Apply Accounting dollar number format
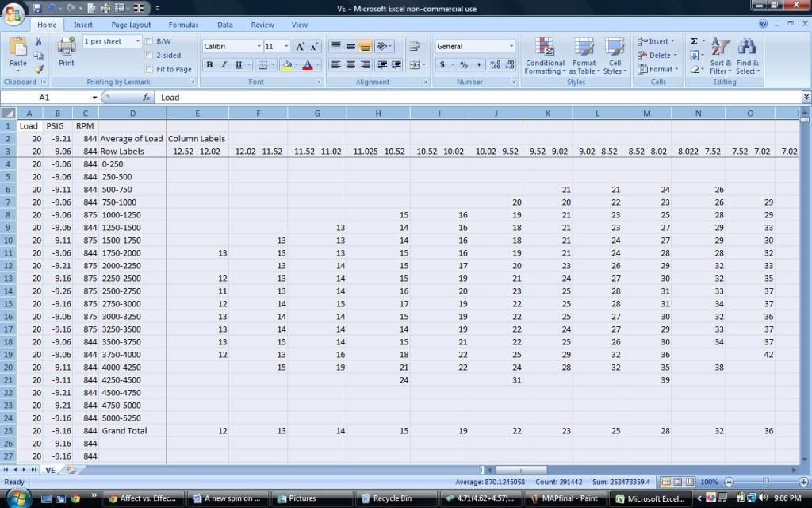This screenshot has height=508, width=812. pos(442,65)
